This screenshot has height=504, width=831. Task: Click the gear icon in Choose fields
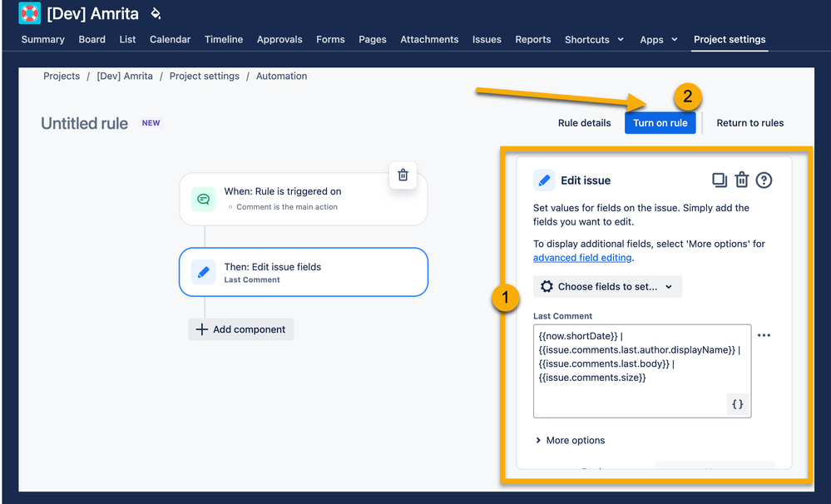(x=547, y=286)
